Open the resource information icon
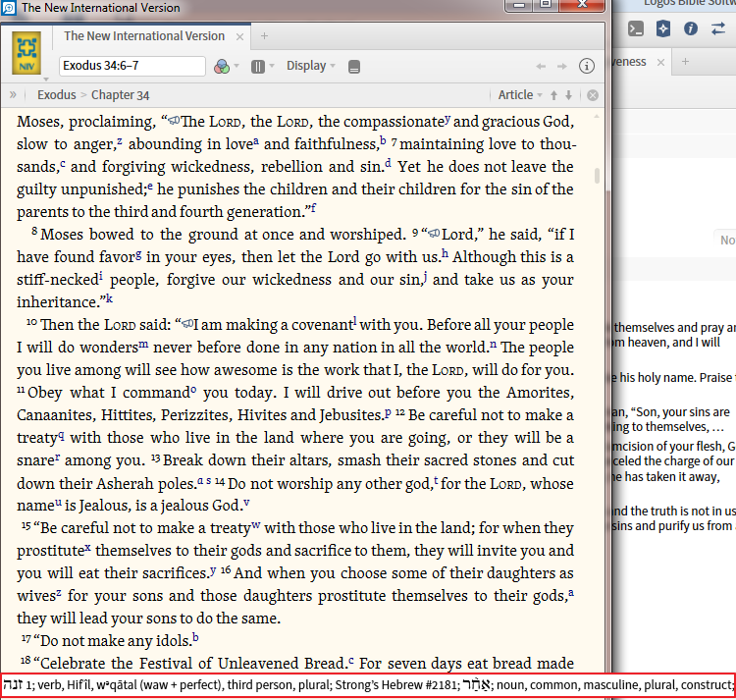The width and height of the screenshot is (736, 700). click(586, 66)
